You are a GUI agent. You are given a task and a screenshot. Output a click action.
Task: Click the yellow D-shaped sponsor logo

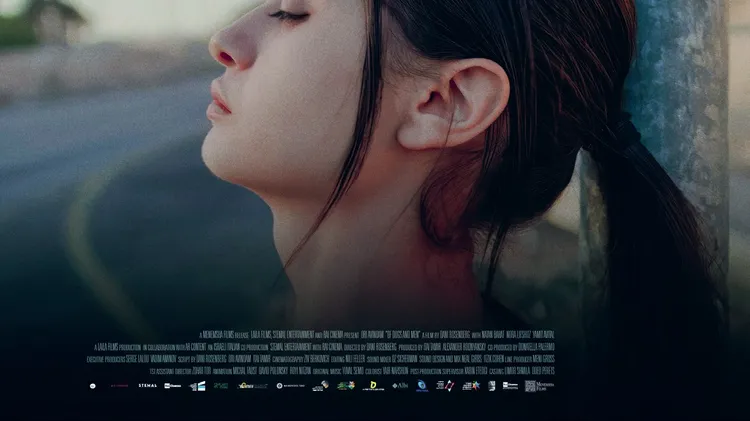coord(373,385)
